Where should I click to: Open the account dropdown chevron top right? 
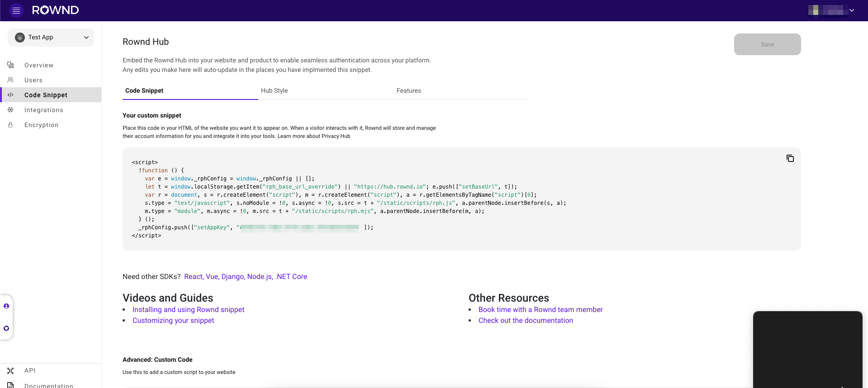click(852, 10)
